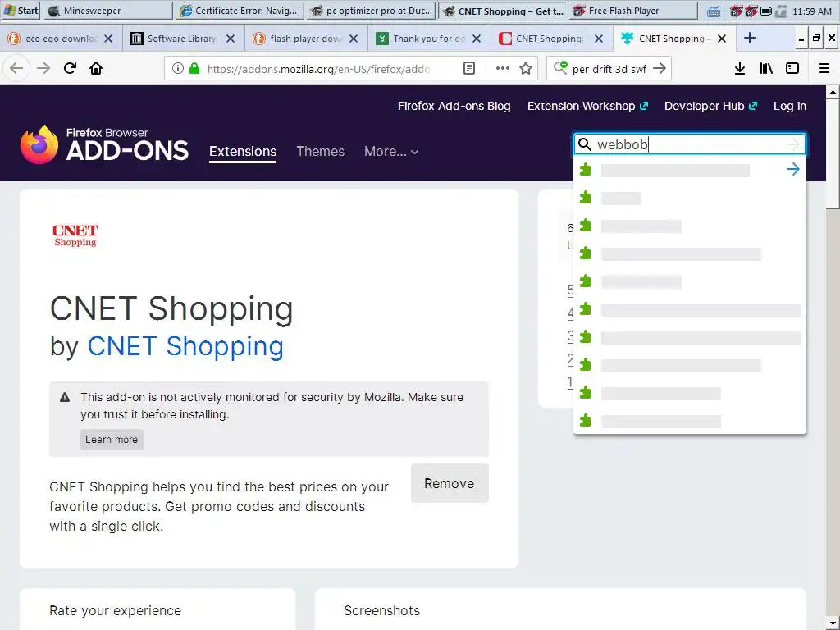Open the Downloads panel
Image resolution: width=840 pixels, height=630 pixels.
tap(740, 68)
